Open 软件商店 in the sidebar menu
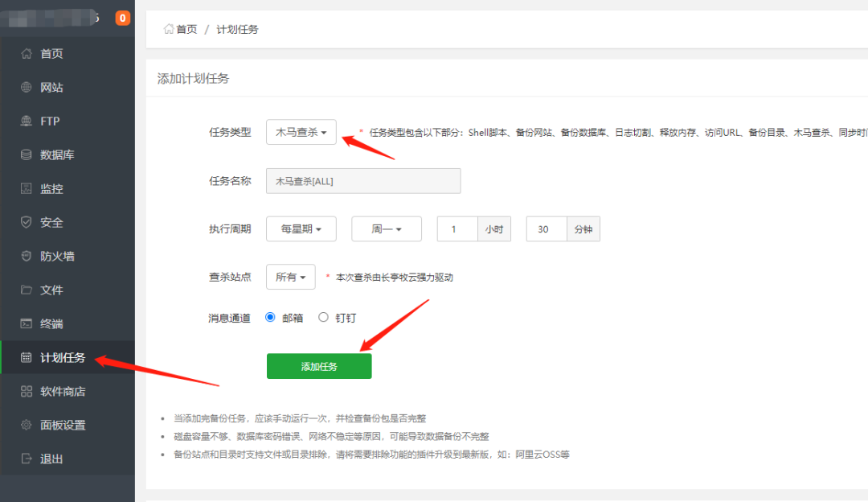The width and height of the screenshot is (868, 502). pyautogui.click(x=63, y=392)
